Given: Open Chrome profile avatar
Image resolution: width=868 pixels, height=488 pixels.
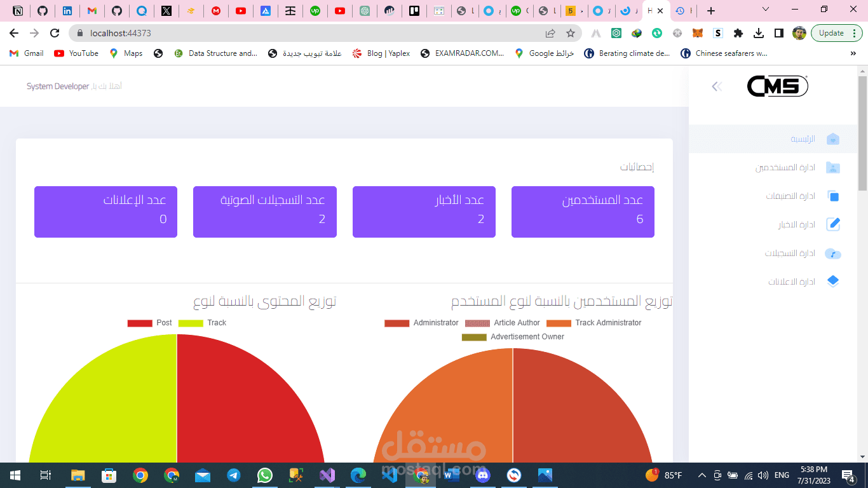Looking at the screenshot, I should coord(799,33).
